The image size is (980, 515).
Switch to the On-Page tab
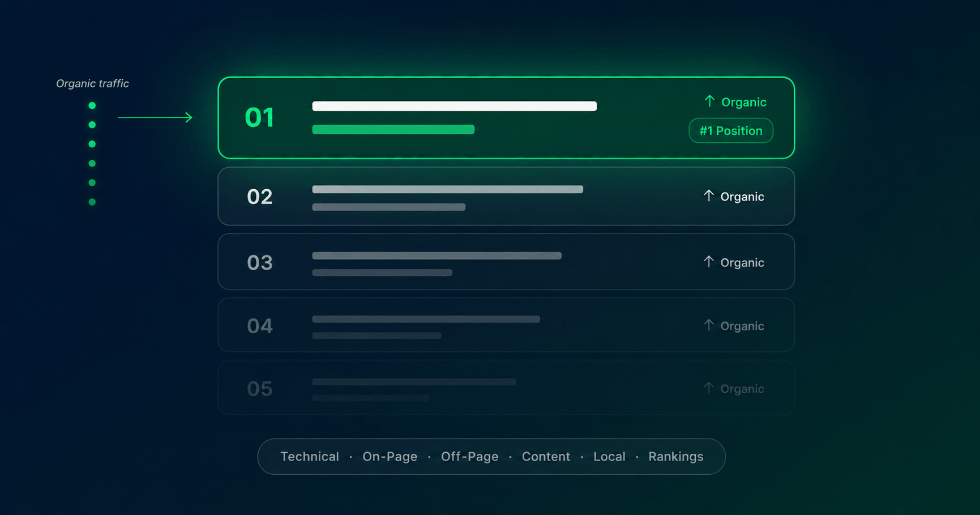point(390,457)
